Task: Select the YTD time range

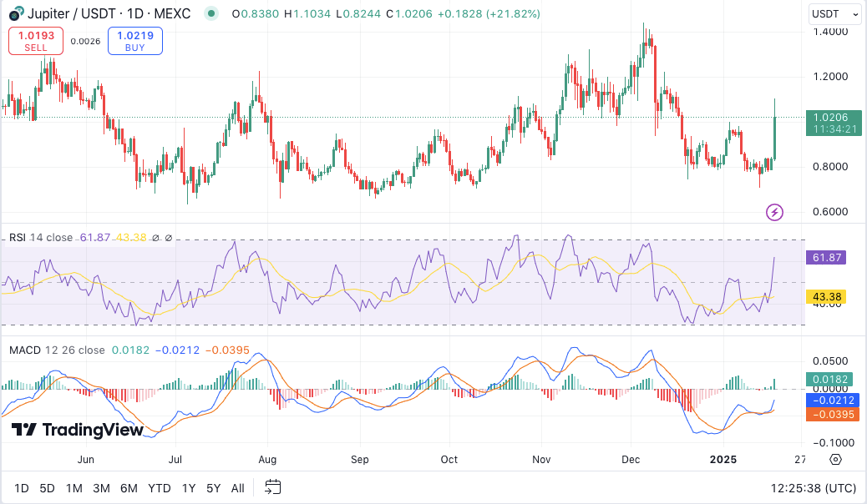Action: coord(160,488)
